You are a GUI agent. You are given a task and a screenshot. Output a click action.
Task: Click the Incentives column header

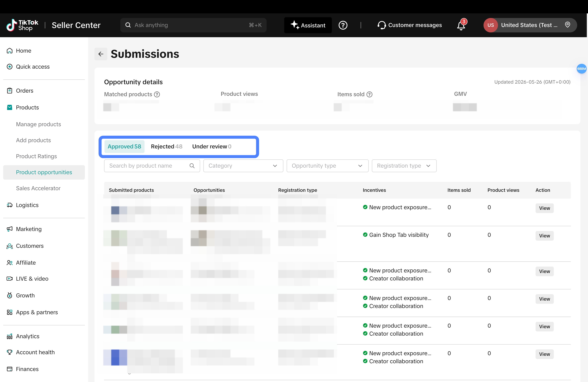click(374, 190)
